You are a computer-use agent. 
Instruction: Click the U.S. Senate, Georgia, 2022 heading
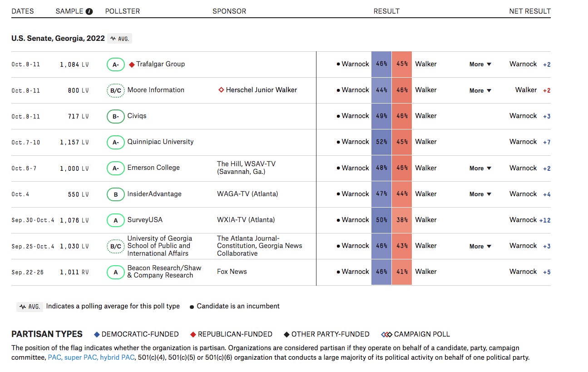[58, 39]
